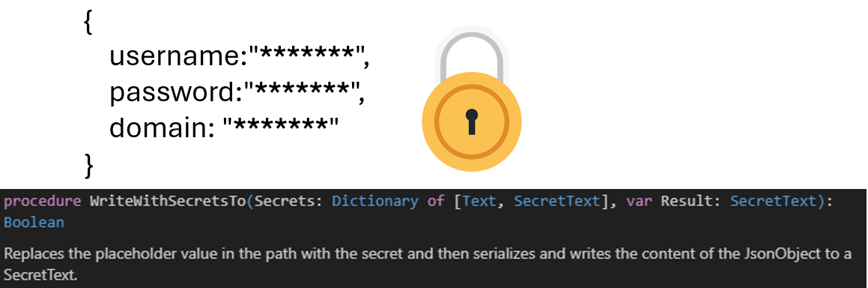Click the Dictionary type keyword
Viewport: 868px width, 288px height.
pos(374,201)
